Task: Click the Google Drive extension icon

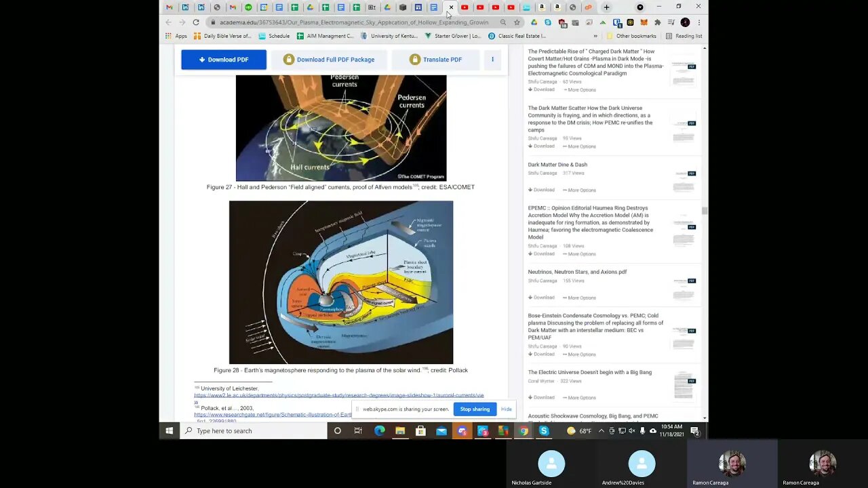Action: click(x=534, y=22)
